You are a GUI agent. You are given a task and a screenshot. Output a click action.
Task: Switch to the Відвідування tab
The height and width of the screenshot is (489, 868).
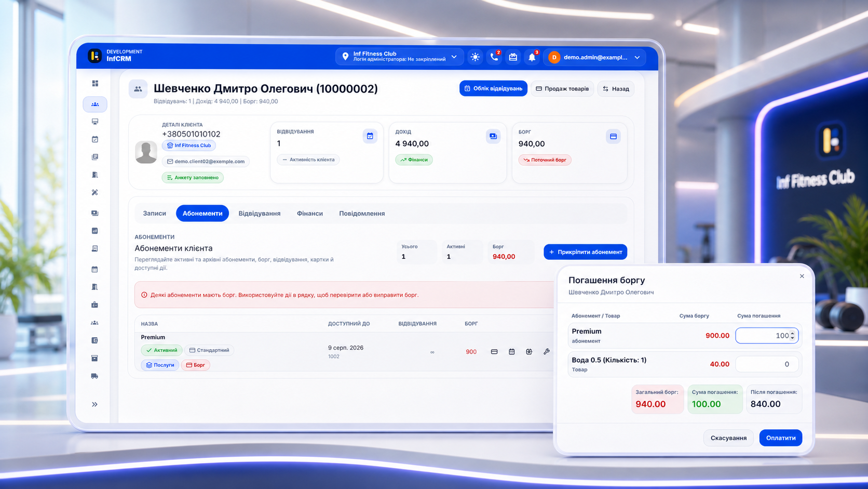pos(260,214)
